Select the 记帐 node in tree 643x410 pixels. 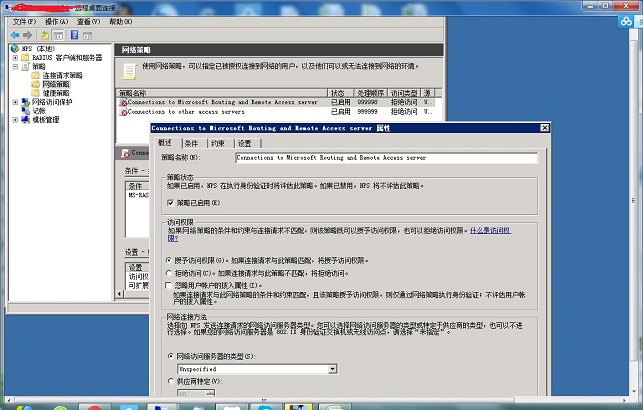39,111
